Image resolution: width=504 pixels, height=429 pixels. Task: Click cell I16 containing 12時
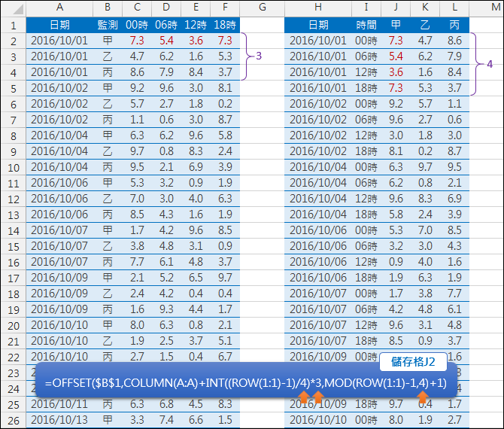tap(366, 262)
